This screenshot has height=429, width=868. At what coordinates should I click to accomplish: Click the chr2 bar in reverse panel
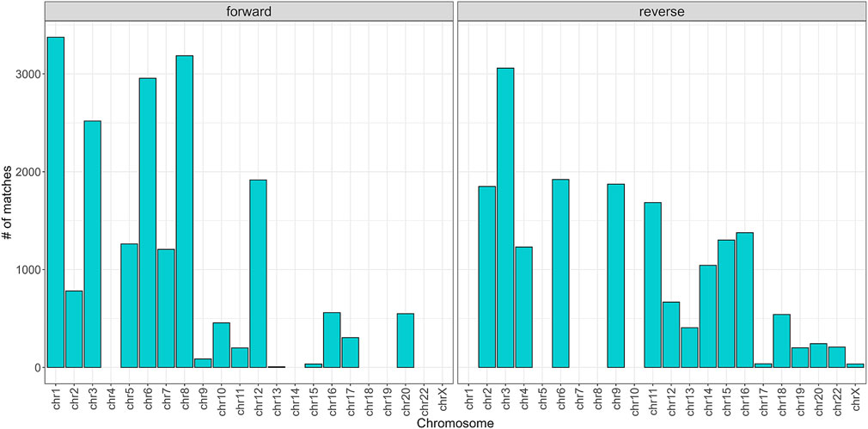(487, 277)
